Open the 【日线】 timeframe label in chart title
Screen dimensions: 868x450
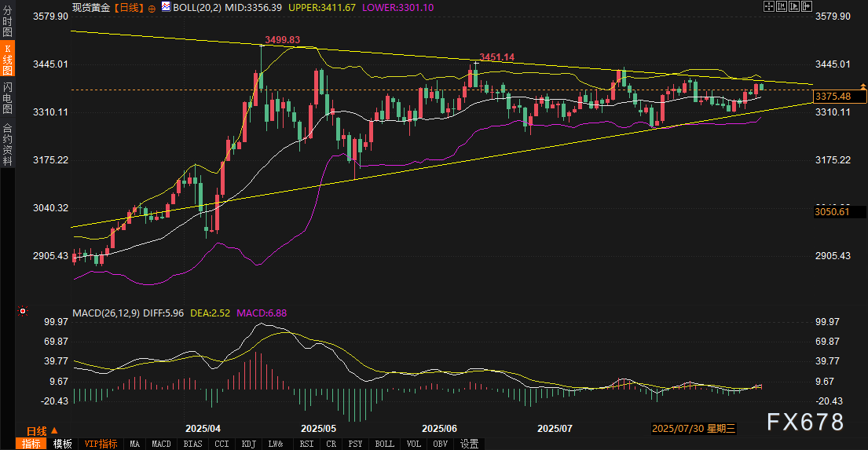coord(128,7)
